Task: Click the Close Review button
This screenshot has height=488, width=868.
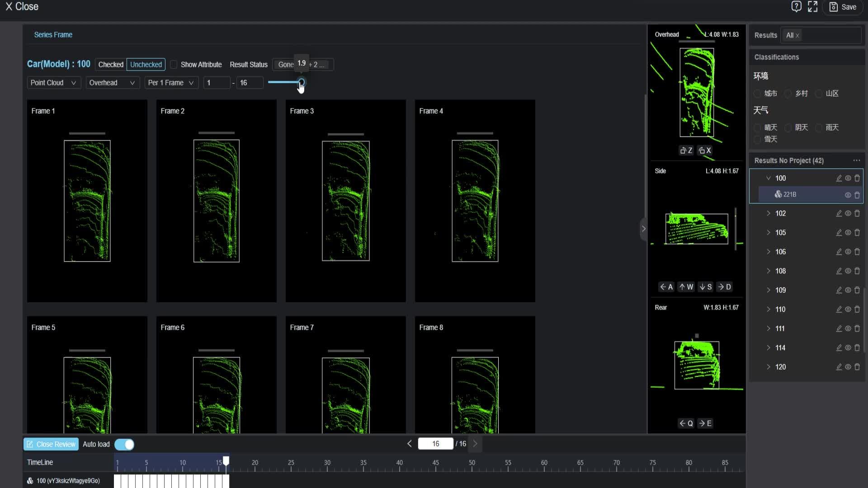Action: coord(51,445)
